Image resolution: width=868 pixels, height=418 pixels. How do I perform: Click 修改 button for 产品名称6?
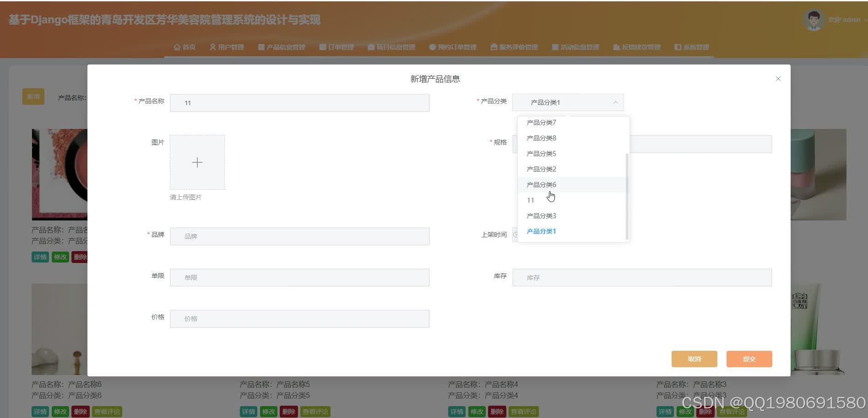(x=60, y=412)
